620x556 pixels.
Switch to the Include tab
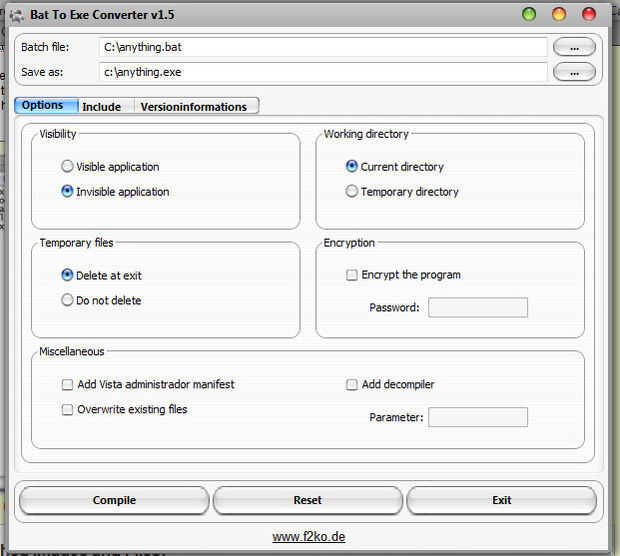(101, 107)
